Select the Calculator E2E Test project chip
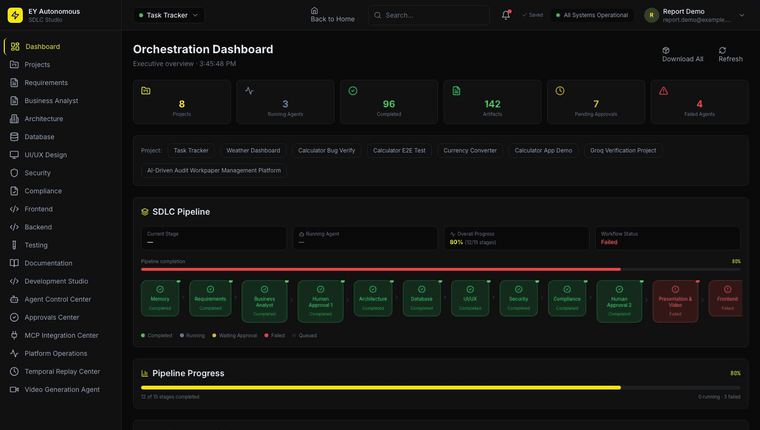The image size is (760, 430). 399,150
